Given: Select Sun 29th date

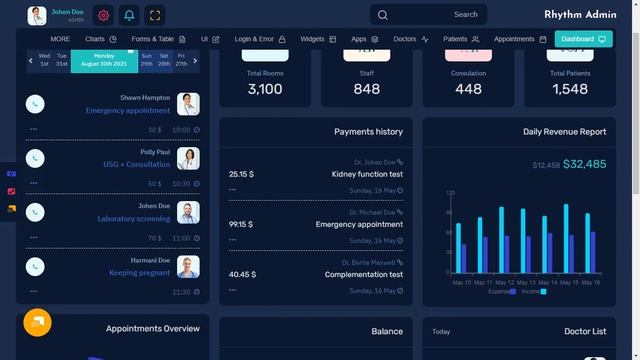Looking at the screenshot, I should pos(147,60).
